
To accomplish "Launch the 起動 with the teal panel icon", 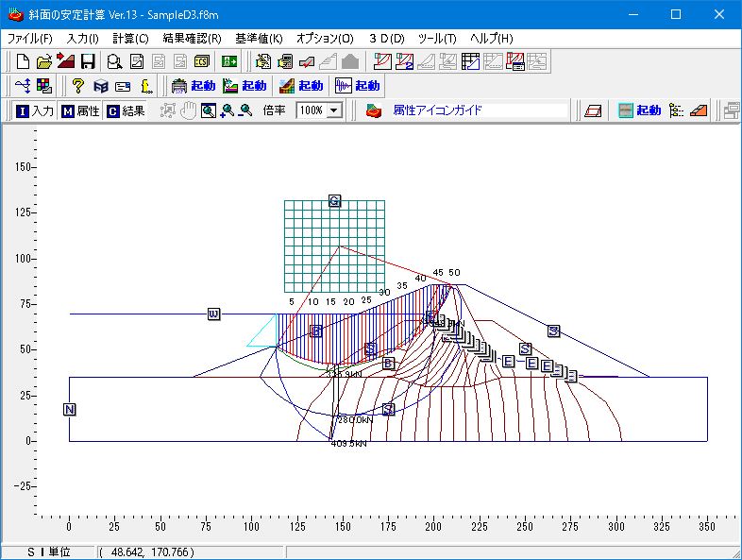I will point(639,110).
